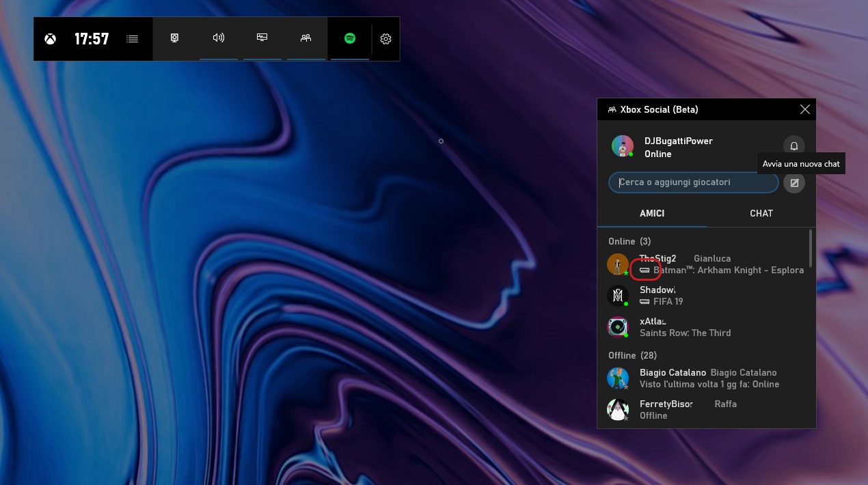868x485 pixels.
Task: Toggle the Audio widget speaker icon
Action: point(219,38)
